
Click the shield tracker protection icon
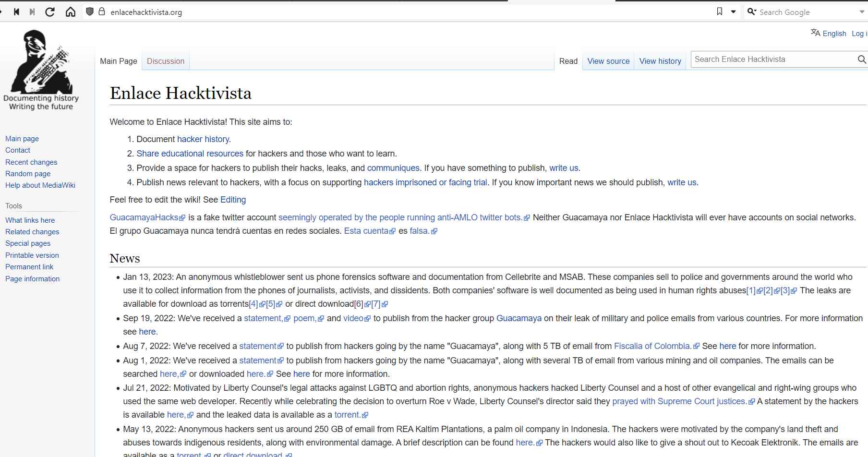coord(89,12)
